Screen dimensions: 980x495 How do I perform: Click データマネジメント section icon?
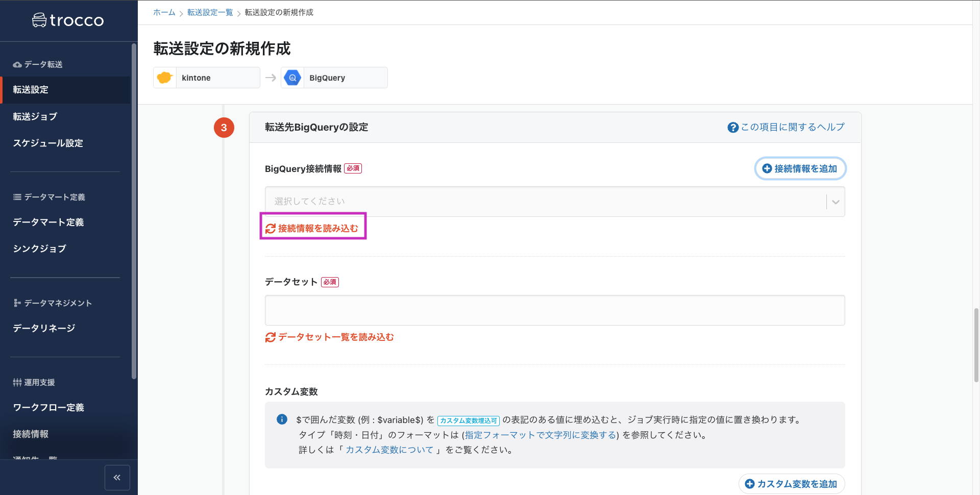(17, 303)
